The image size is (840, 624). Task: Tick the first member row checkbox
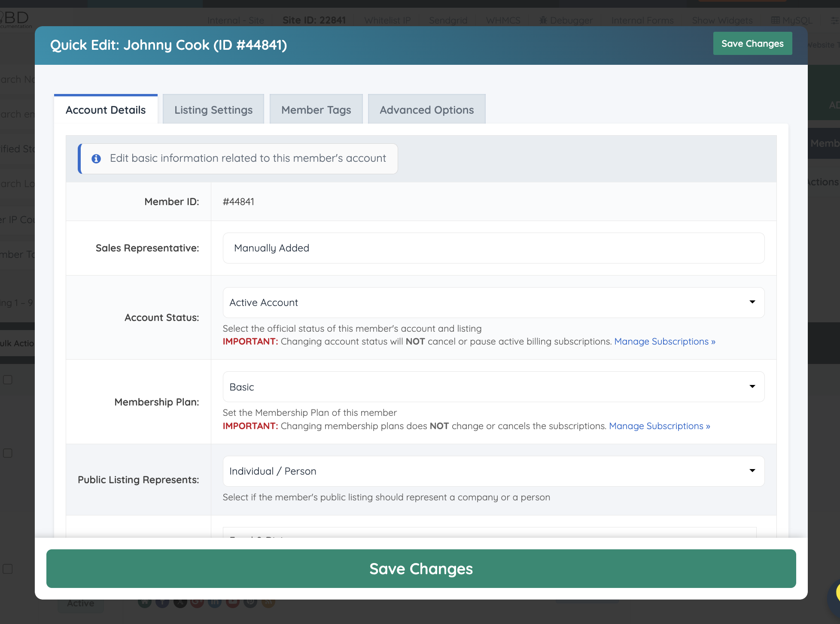pyautogui.click(x=8, y=379)
